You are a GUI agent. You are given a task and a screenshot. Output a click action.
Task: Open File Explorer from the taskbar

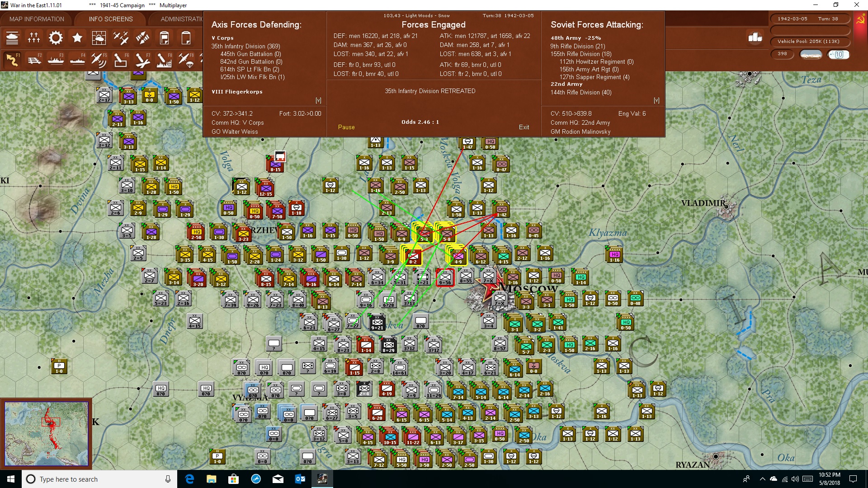[211, 479]
